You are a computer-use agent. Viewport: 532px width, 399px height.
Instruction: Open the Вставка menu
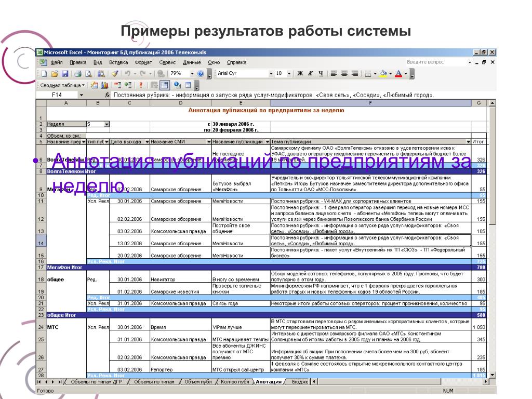(x=118, y=62)
